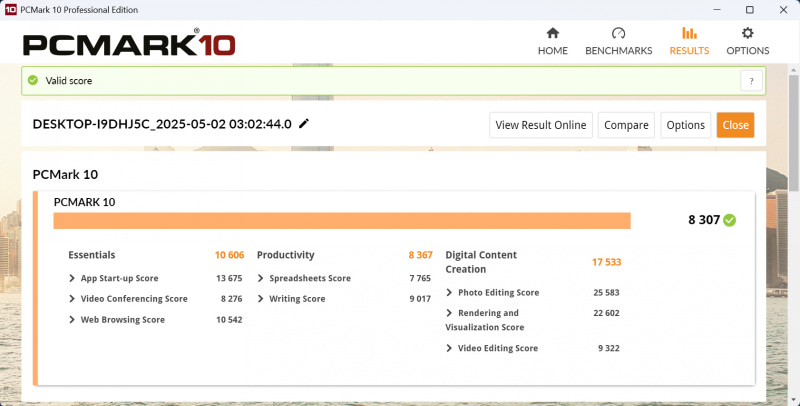This screenshot has width=800, height=406.
Task: Click the green valid score check icon
Action: coord(33,80)
